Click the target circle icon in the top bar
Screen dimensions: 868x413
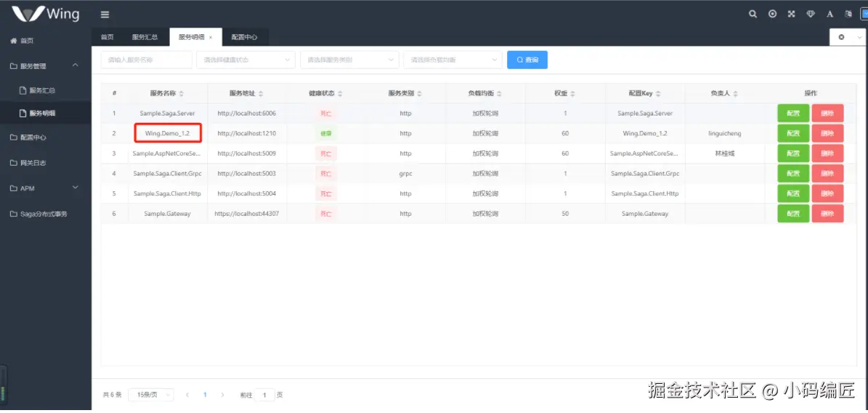pos(772,15)
